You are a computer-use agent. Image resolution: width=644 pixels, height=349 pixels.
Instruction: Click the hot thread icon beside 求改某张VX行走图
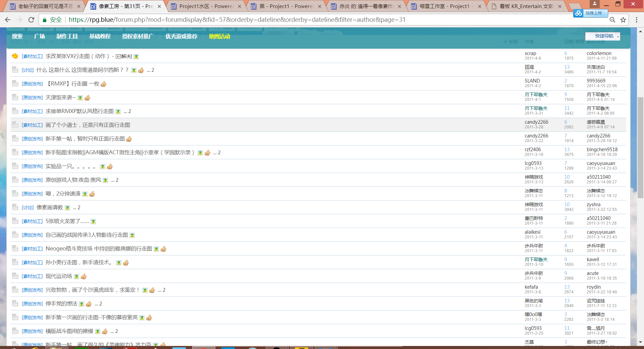[x=15, y=56]
